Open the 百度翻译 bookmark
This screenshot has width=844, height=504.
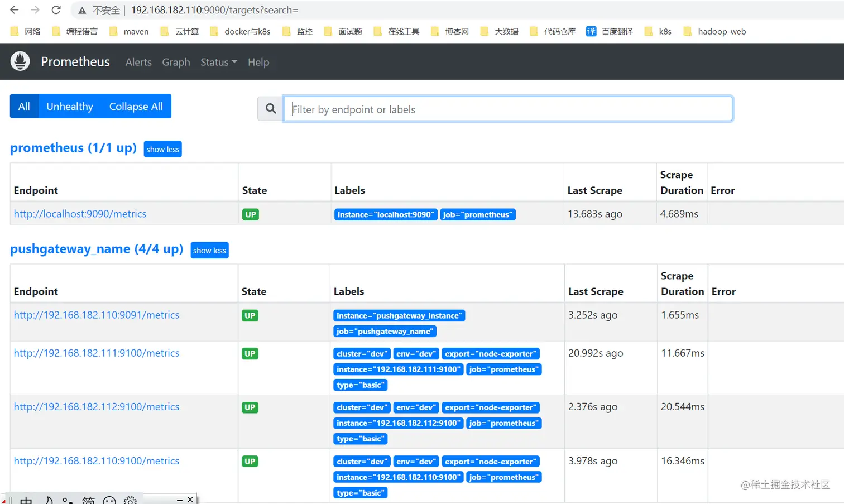[x=610, y=31]
